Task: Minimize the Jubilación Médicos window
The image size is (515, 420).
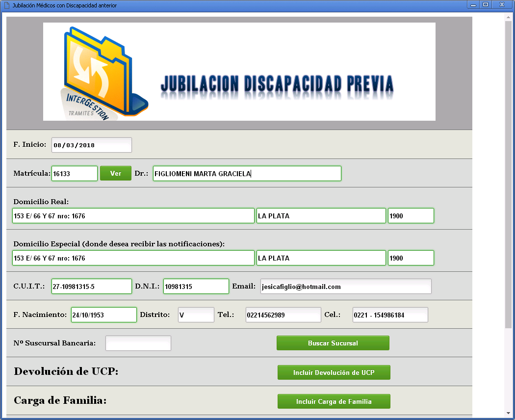Action: (473, 5)
